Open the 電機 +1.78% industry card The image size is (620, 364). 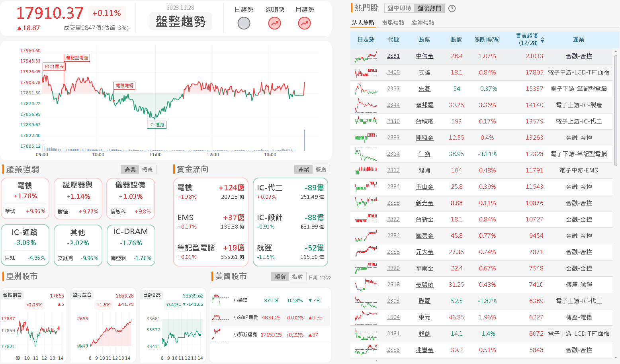25,198
